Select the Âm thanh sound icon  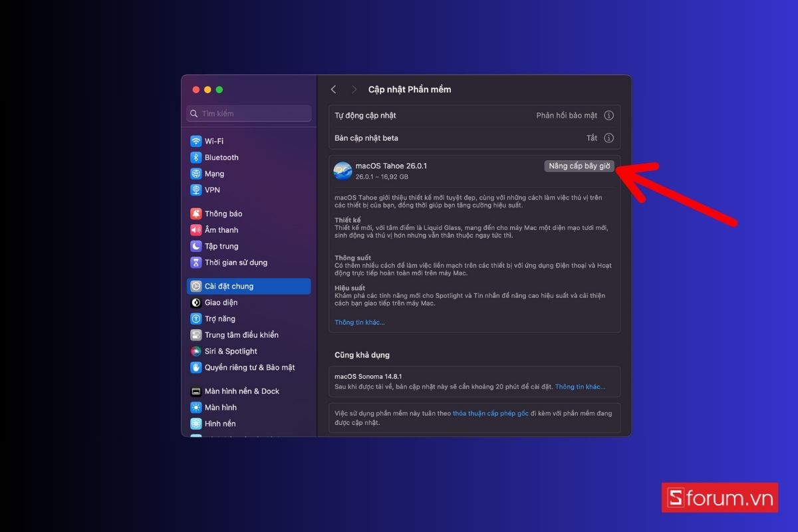(x=196, y=230)
